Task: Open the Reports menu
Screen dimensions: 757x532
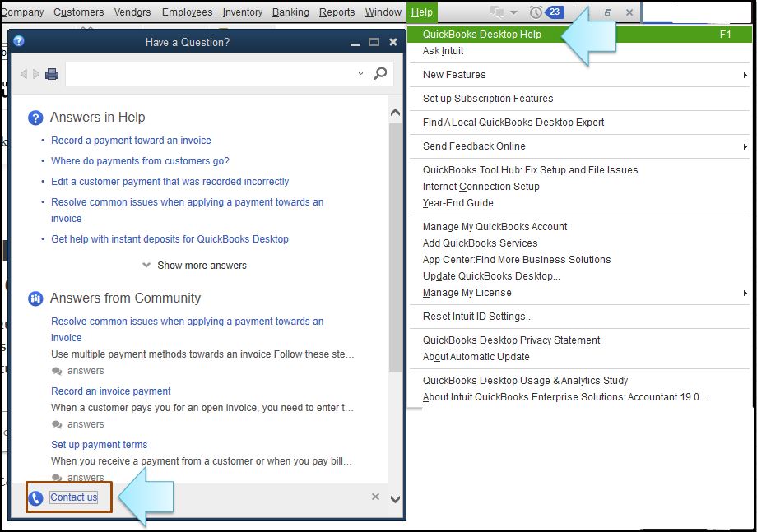Action: coord(337,12)
